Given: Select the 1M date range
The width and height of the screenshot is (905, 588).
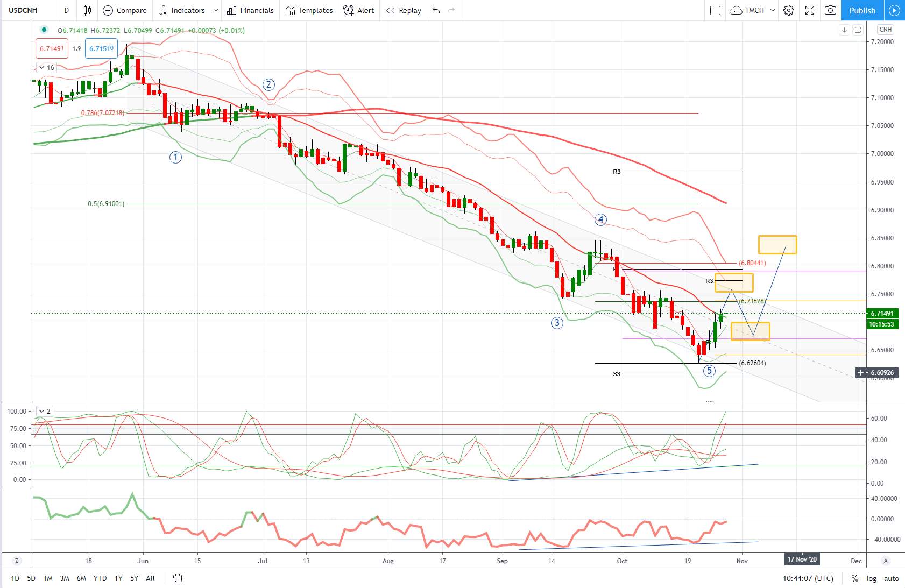Looking at the screenshot, I should pos(48,578).
